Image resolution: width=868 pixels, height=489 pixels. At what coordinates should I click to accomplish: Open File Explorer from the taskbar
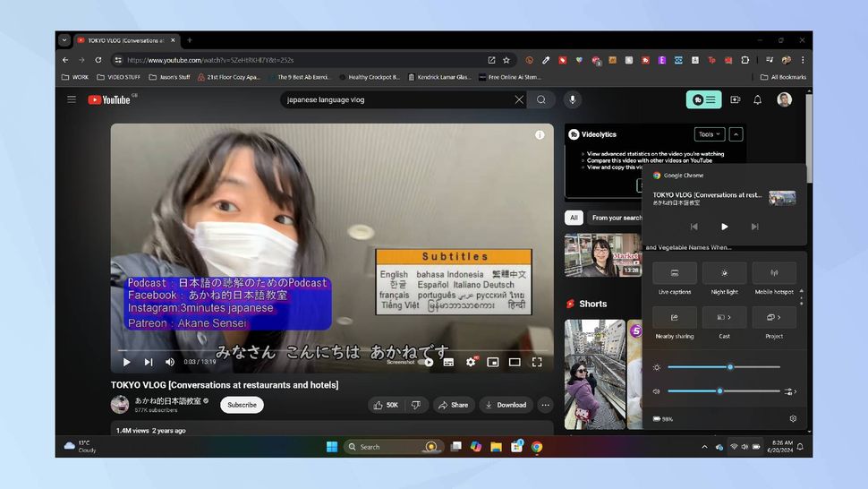click(496, 446)
